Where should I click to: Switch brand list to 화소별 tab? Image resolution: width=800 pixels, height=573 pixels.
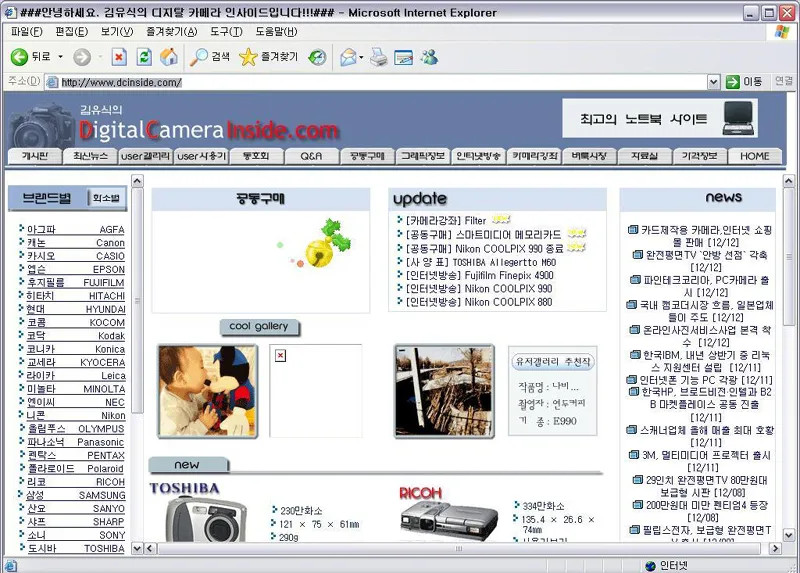click(x=106, y=198)
